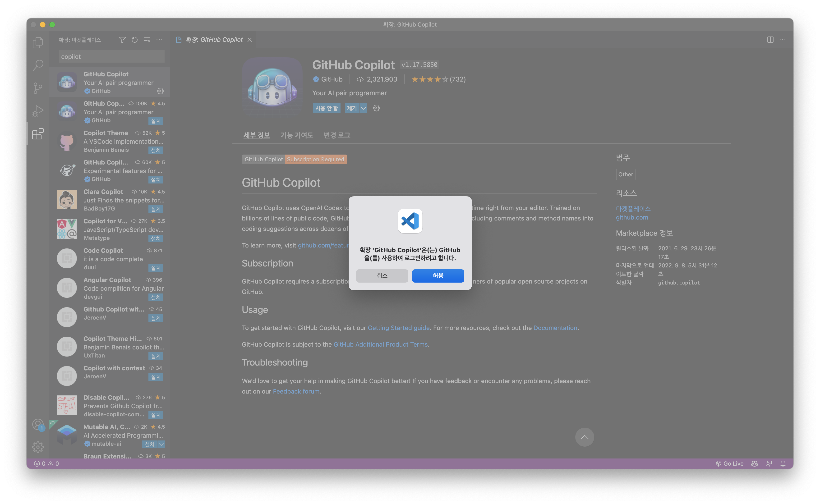Open the github.com resource link
Image resolution: width=820 pixels, height=504 pixels.
click(x=632, y=217)
